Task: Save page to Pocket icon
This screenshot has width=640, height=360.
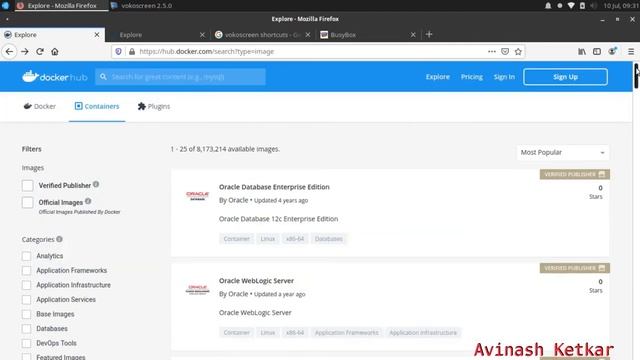Action: 505,51
